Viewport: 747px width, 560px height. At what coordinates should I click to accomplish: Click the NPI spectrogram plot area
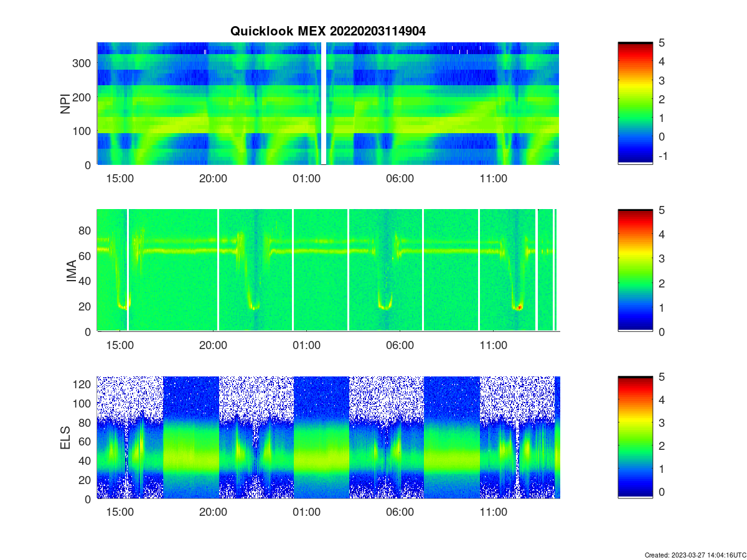tap(328, 103)
